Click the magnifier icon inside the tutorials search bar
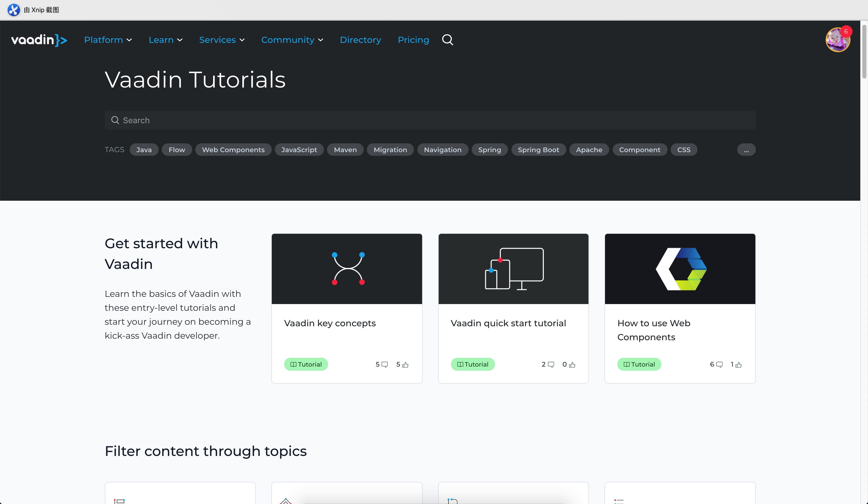868x504 pixels. coord(115,120)
